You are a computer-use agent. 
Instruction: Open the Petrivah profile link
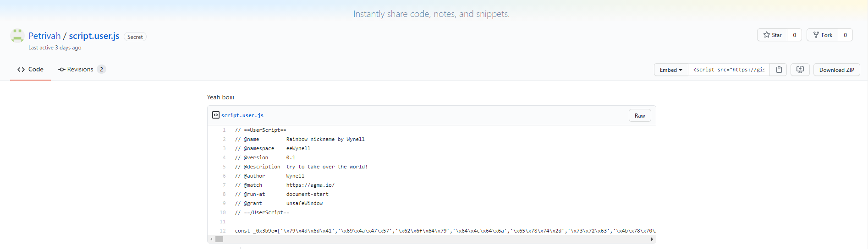click(44, 36)
